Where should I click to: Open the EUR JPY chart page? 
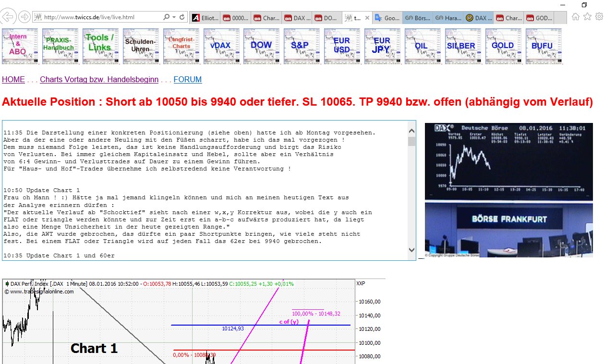(381, 46)
